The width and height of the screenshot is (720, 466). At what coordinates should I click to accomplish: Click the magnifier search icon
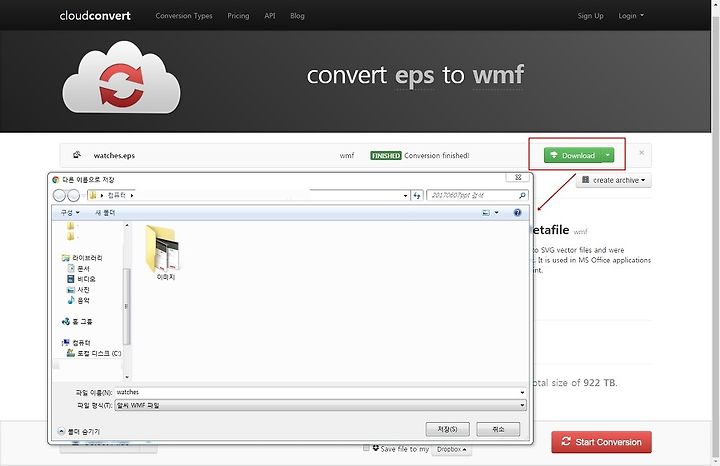tap(522, 195)
